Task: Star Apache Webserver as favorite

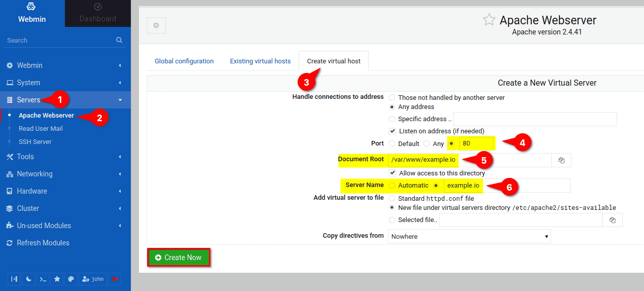Action: (x=489, y=20)
